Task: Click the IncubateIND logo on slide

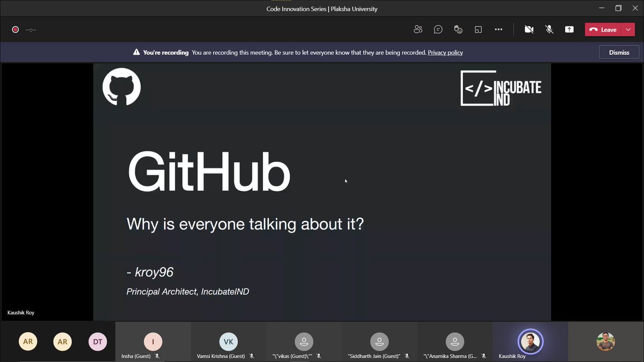Action: pos(501,88)
